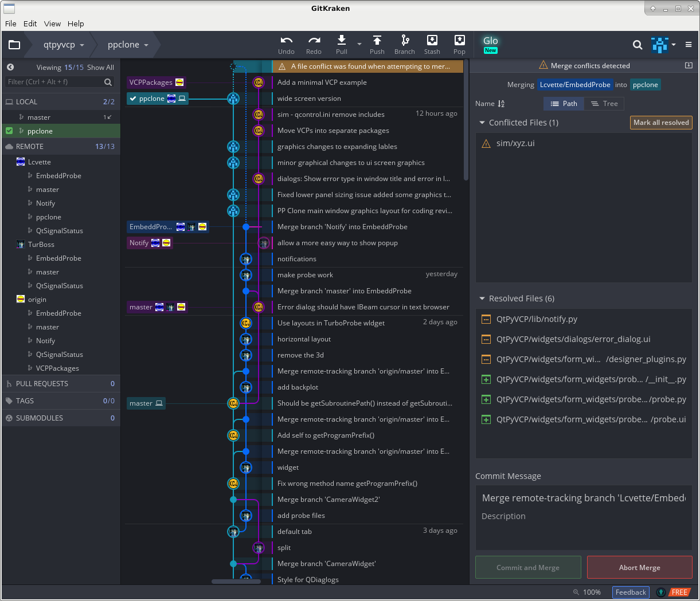Open the View menu
The height and width of the screenshot is (601, 700).
click(x=52, y=23)
